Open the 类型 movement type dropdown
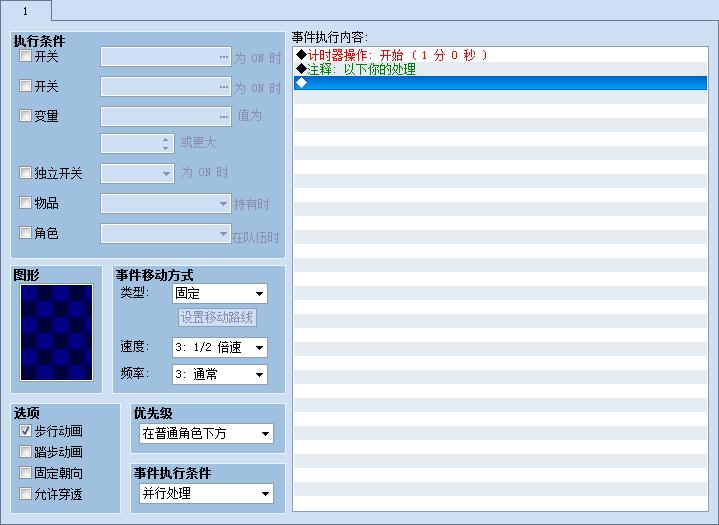Image resolution: width=719 pixels, height=525 pixels. (220, 293)
